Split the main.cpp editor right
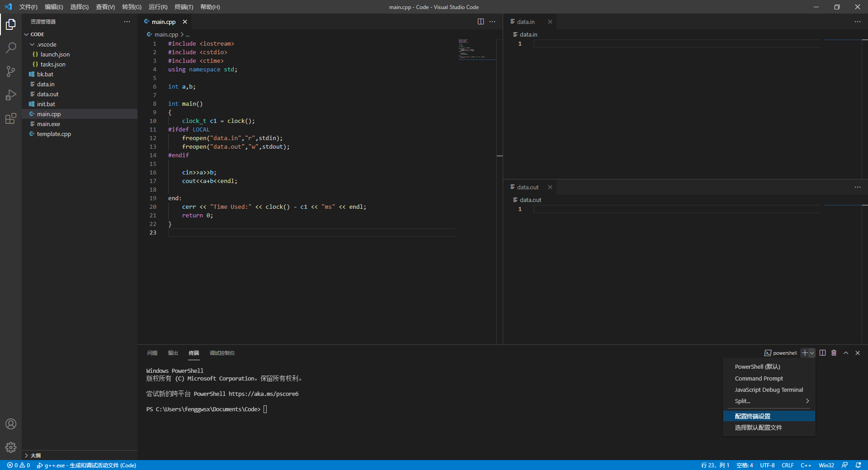Screen dimensions: 868x470 (481, 22)
